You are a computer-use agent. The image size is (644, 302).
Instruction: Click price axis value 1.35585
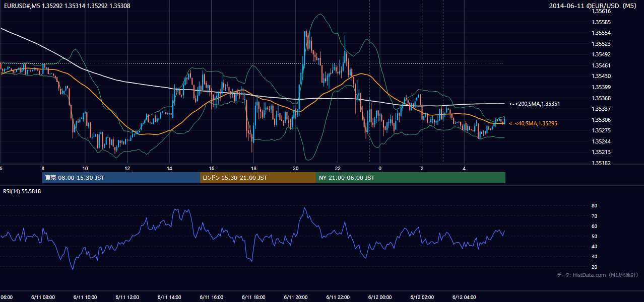tap(602, 23)
